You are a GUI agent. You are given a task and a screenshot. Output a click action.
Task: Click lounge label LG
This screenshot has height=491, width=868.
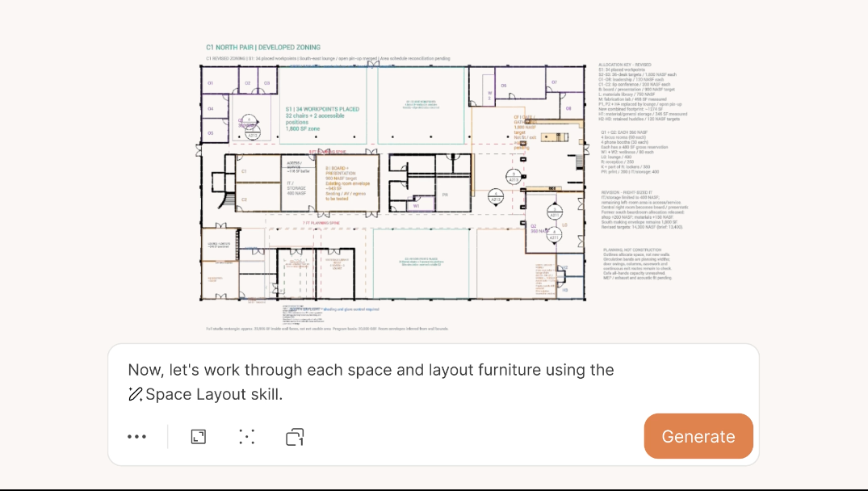[564, 225]
